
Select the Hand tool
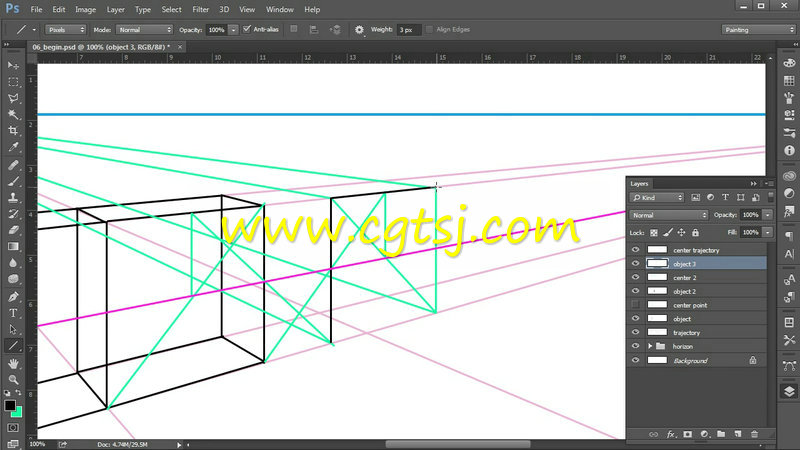point(13,363)
